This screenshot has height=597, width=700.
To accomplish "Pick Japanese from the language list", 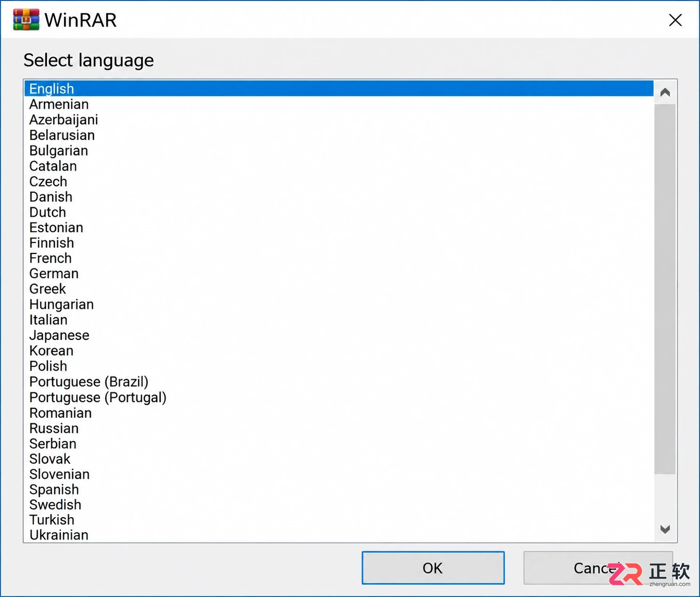I will (x=339, y=335).
